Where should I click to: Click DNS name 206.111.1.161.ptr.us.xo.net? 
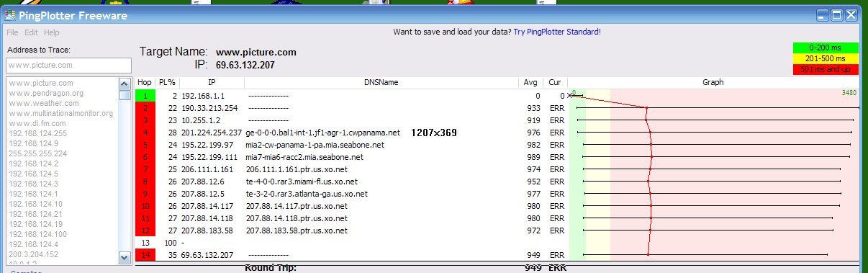(x=296, y=169)
